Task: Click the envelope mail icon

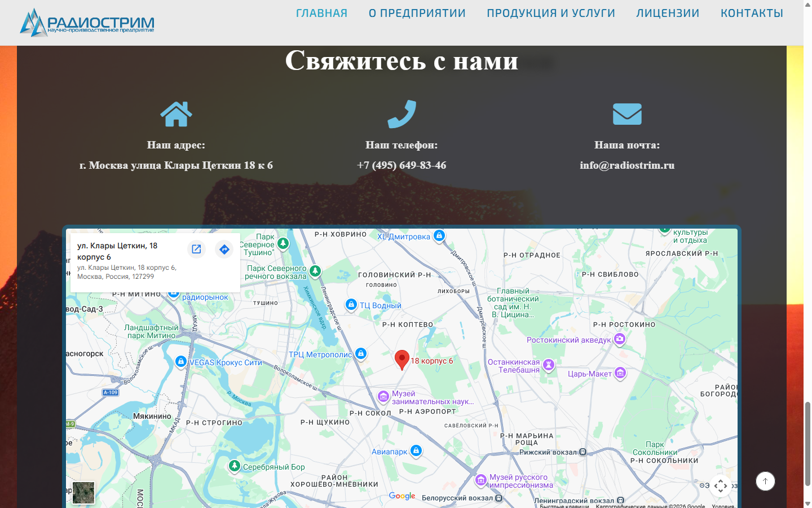Action: tap(627, 114)
